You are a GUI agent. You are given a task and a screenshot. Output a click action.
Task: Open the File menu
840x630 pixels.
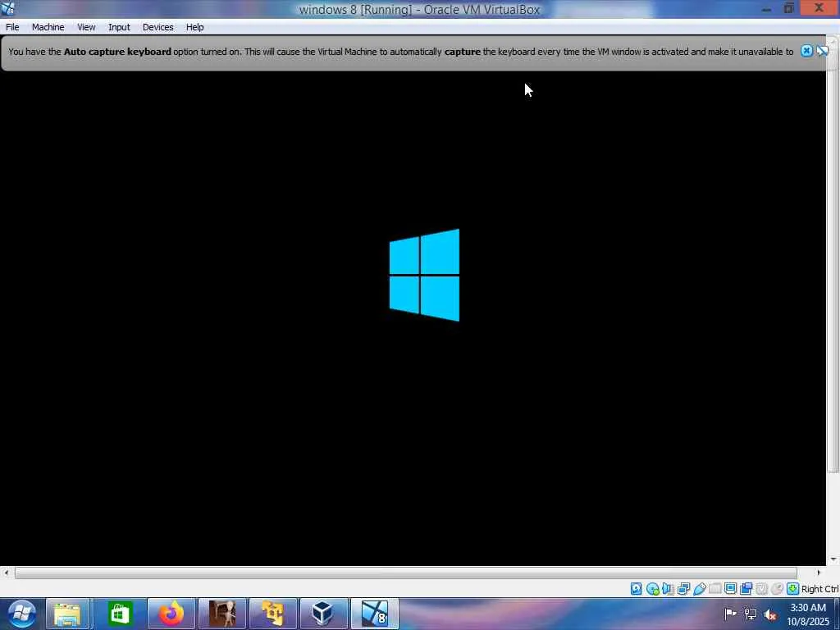12,27
